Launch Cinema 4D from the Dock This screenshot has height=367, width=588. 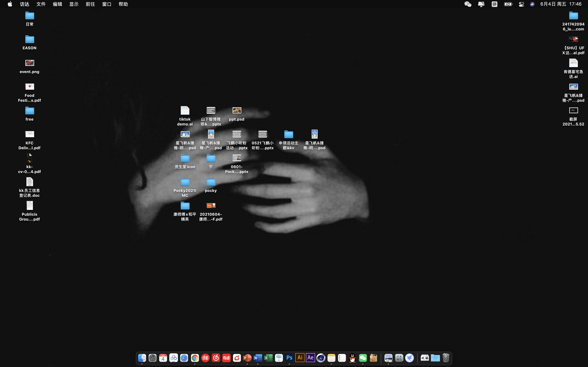tap(321, 358)
